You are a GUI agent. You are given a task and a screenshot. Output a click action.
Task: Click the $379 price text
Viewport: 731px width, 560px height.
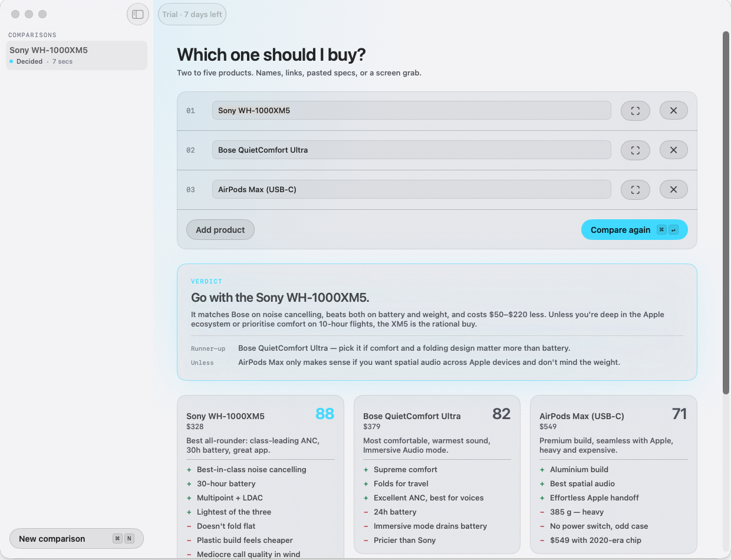[x=372, y=426]
